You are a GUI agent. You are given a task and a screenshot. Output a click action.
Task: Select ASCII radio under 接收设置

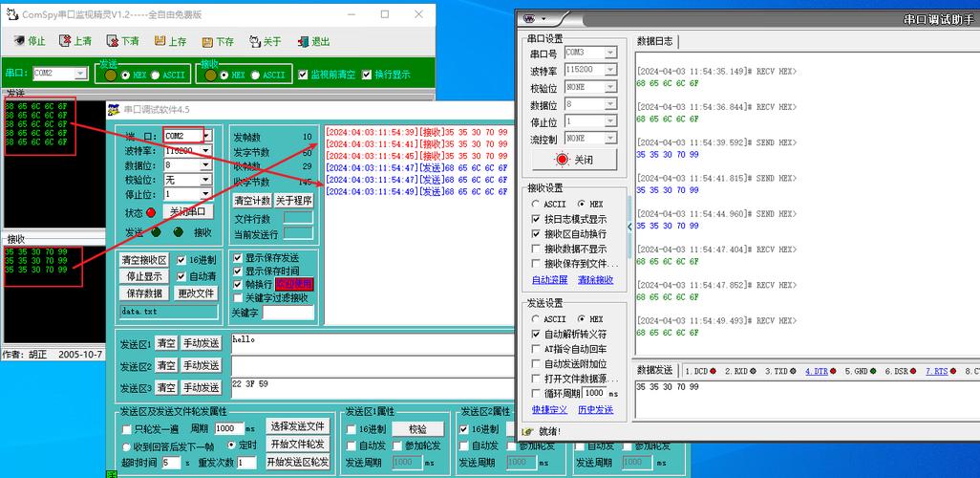(x=536, y=204)
